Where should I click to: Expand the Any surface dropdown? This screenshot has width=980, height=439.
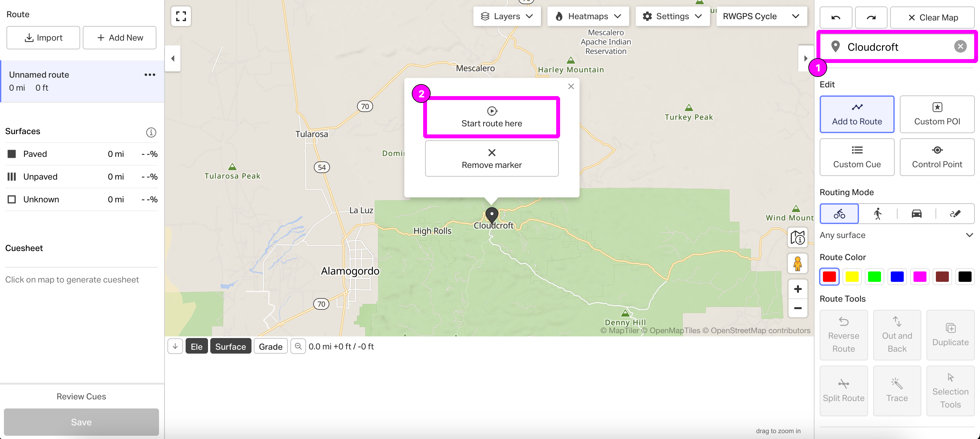(896, 235)
